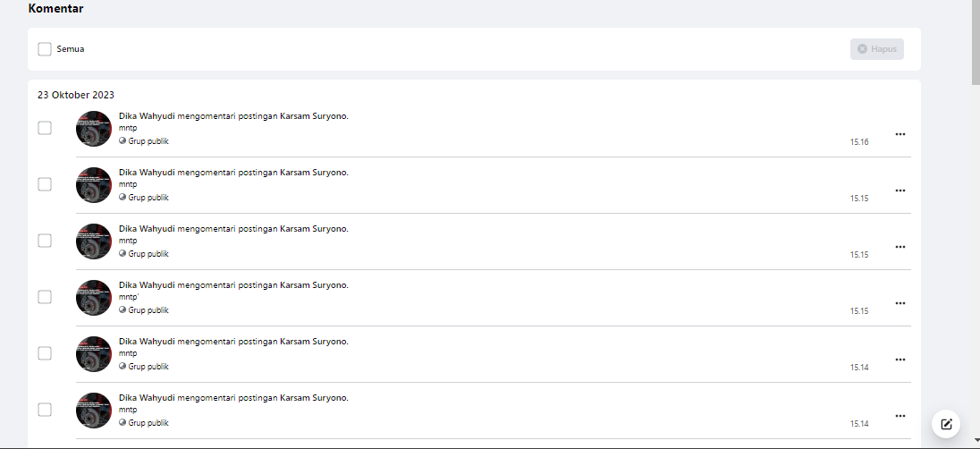Click the 15.16 timestamp
This screenshot has height=449, width=980.
[859, 142]
